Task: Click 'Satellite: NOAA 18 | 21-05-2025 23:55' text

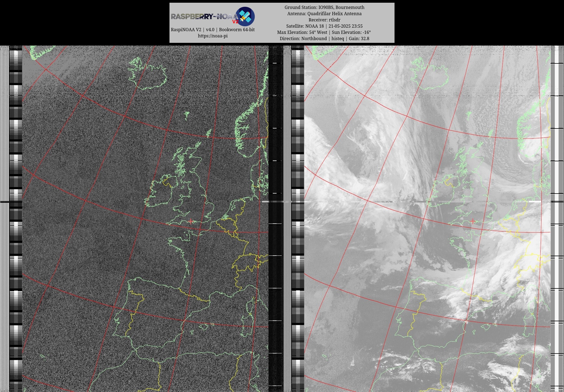Action: coord(324,26)
